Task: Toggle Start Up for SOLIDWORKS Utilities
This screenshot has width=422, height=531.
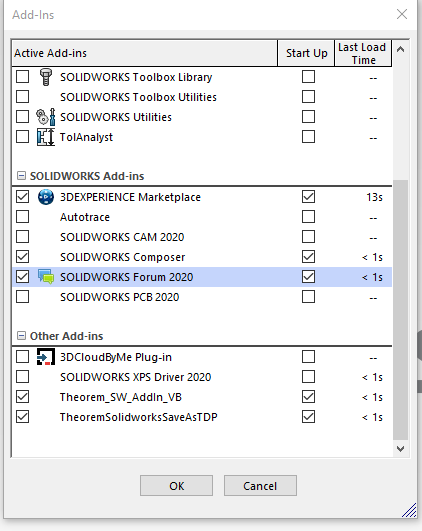Action: (308, 117)
